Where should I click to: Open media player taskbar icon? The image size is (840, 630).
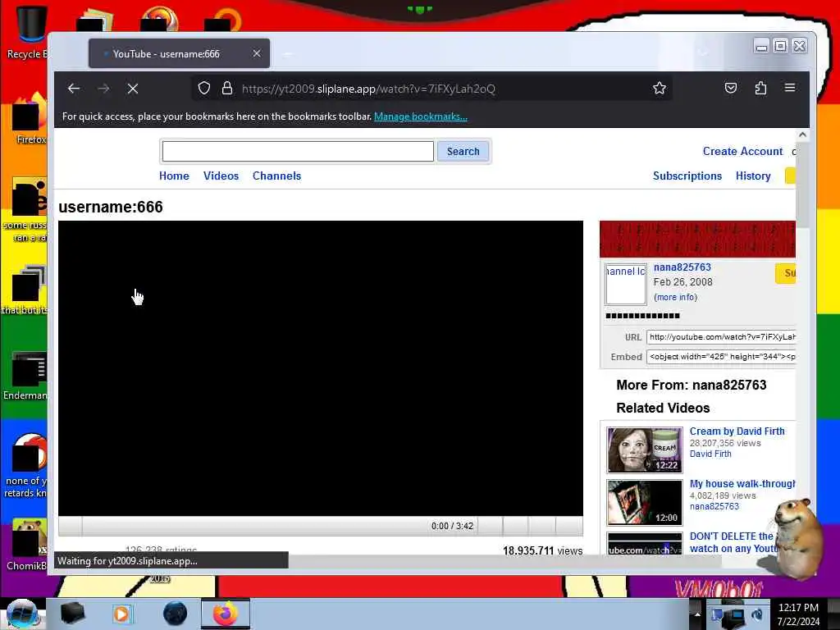click(121, 614)
